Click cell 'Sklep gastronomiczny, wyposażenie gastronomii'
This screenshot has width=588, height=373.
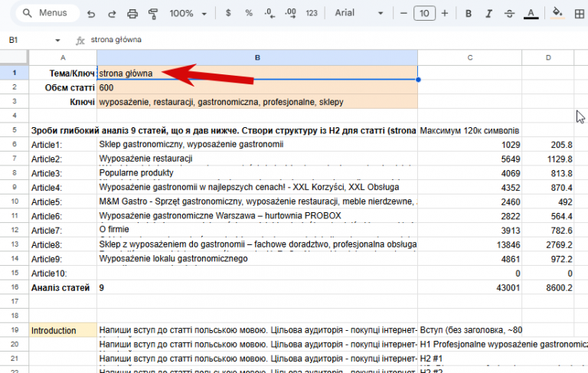coord(257,145)
